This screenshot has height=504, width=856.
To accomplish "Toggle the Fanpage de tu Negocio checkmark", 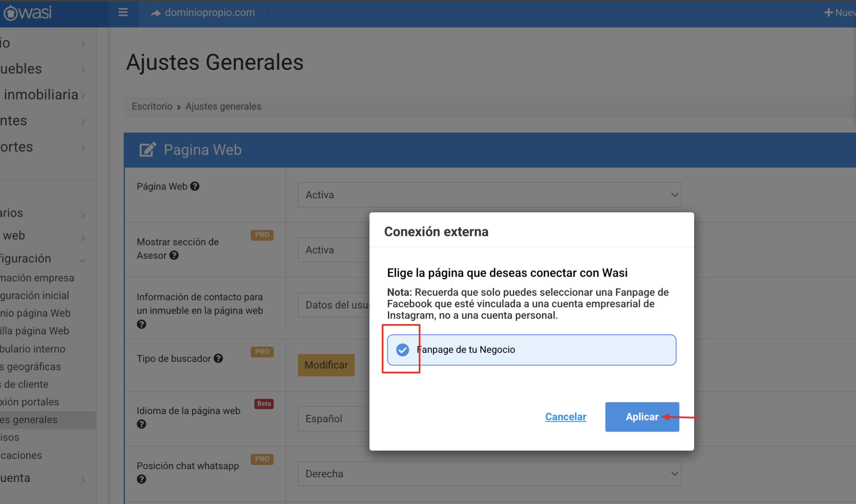I will [403, 350].
